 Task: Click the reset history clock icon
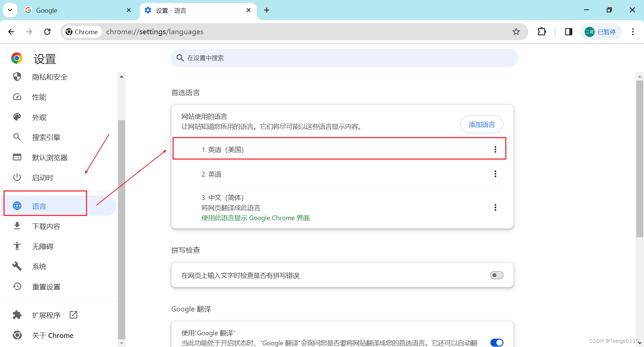(x=17, y=286)
